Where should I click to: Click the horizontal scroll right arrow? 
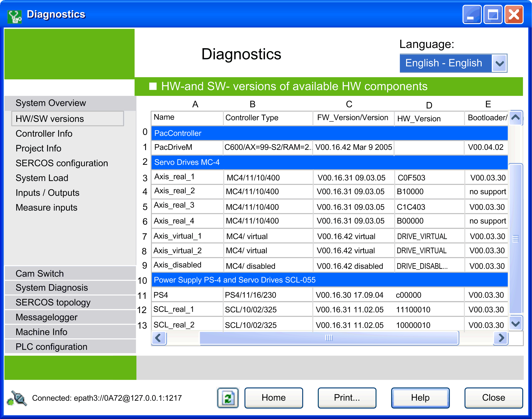501,338
